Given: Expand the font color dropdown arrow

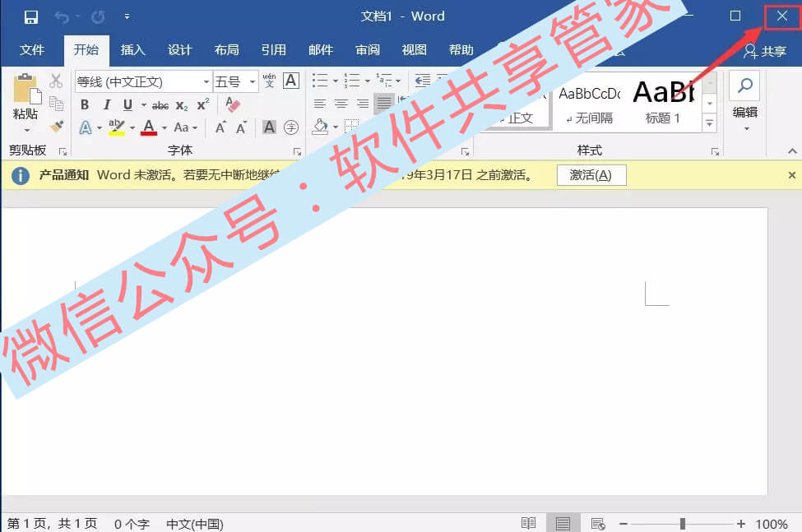Looking at the screenshot, I should tap(165, 127).
